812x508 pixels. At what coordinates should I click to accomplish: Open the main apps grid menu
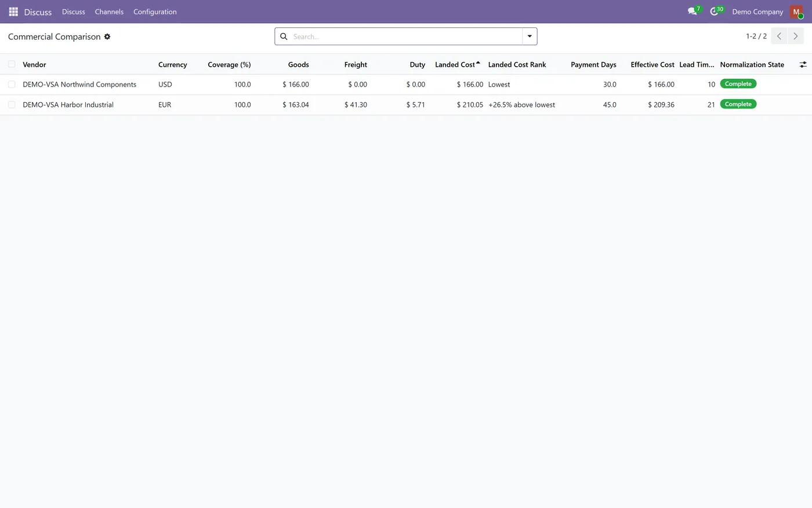point(13,12)
